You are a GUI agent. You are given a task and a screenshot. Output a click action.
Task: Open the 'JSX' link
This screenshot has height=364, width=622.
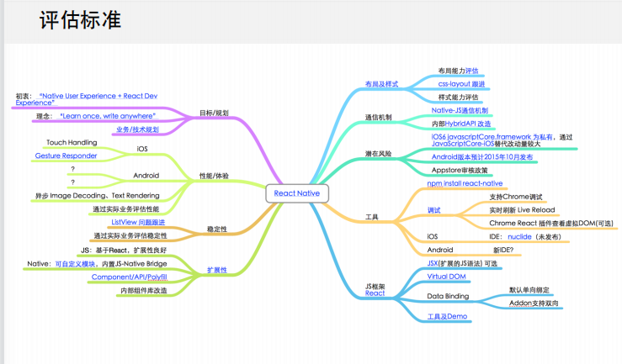pos(433,263)
